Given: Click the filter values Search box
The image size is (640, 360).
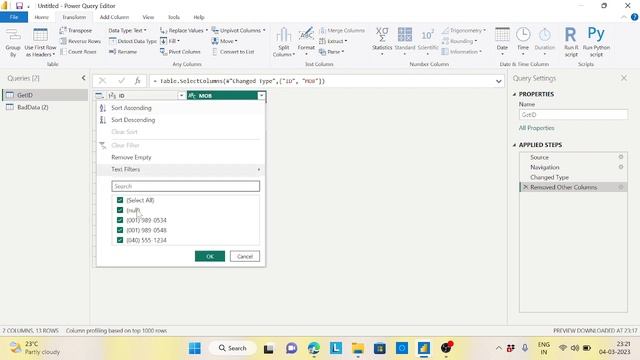Looking at the screenshot, I should 185,186.
